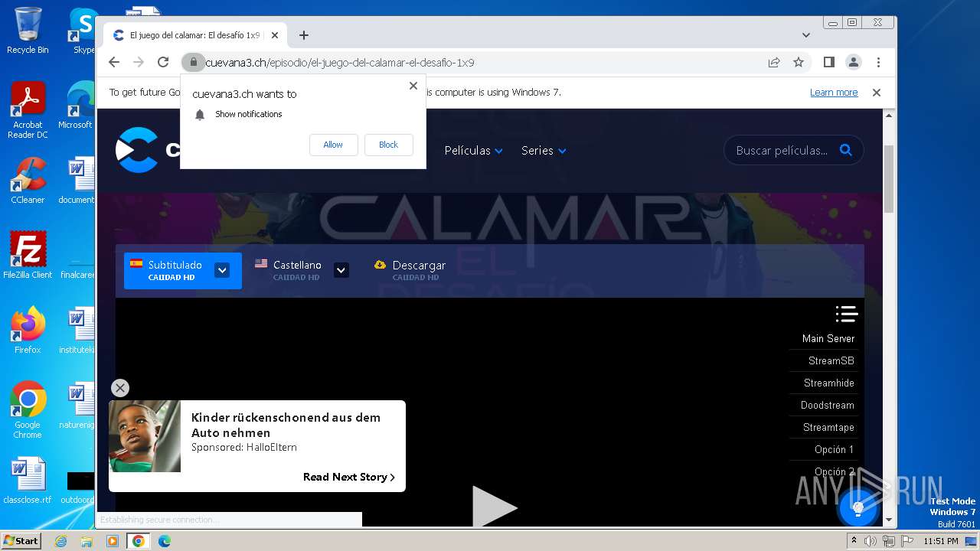Allow notifications from cuevana3.ch
980x551 pixels.
tap(333, 145)
